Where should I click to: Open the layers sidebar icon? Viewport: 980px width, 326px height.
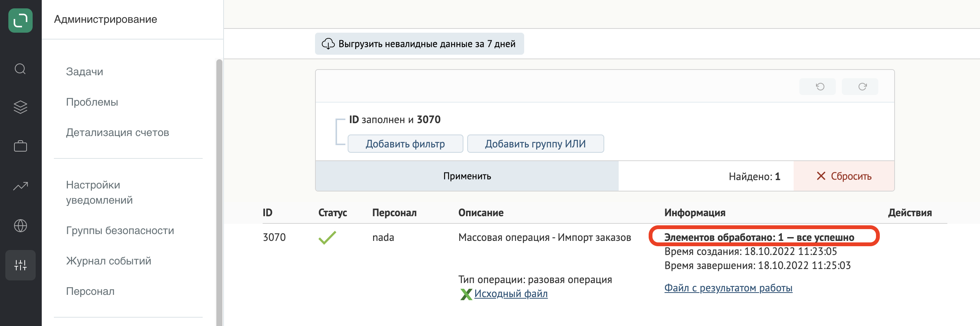click(x=20, y=107)
